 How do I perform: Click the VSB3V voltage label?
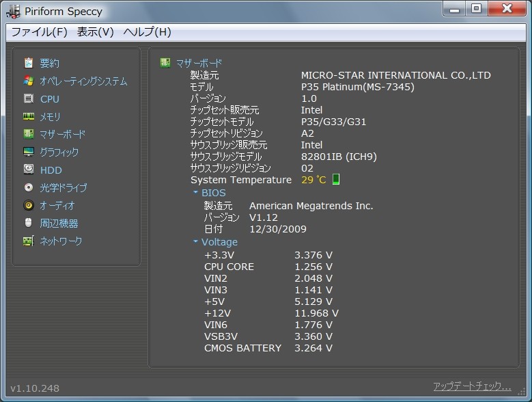coord(221,336)
